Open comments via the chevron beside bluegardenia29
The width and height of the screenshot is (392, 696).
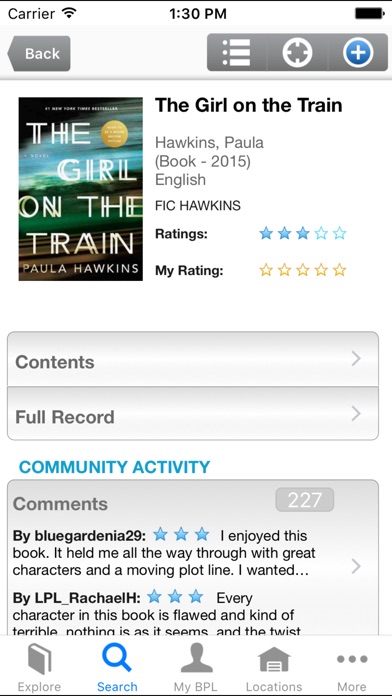(x=356, y=566)
